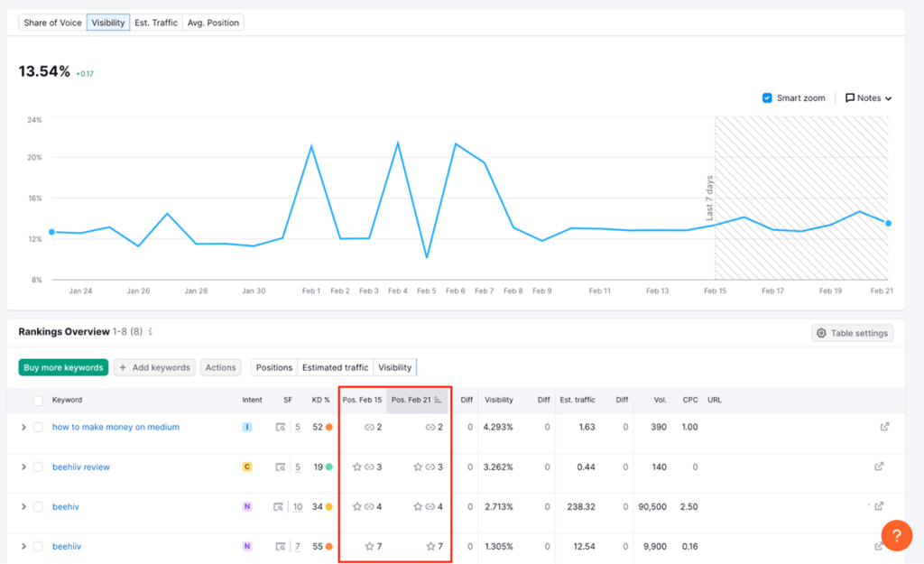Select the Estimated traffic view toggle
The width and height of the screenshot is (924, 564).
click(x=335, y=367)
